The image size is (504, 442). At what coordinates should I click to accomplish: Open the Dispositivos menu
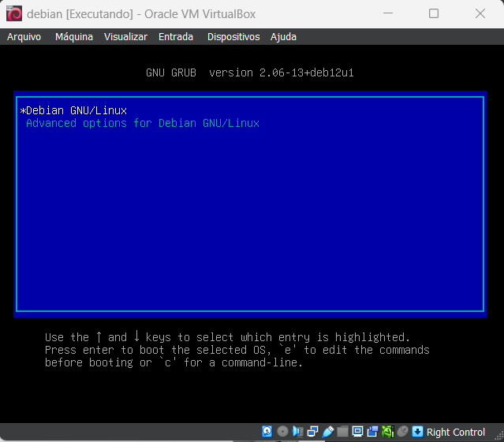(233, 37)
